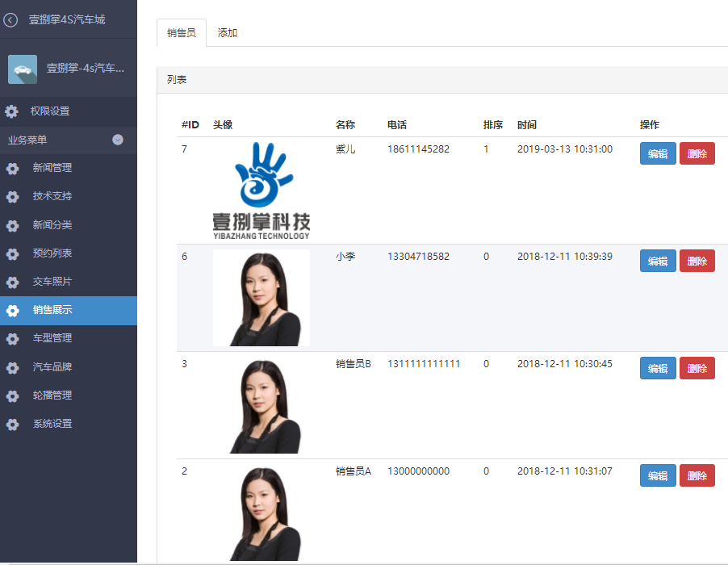Edit the 小李 salesperson row
728x565 pixels.
(x=658, y=261)
